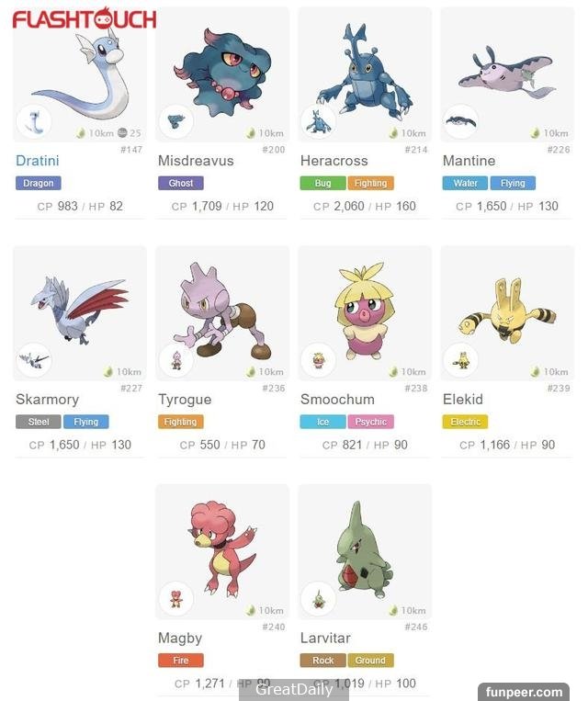The image size is (588, 701).
Task: Open the large Magby artwork
Action: click(222, 549)
